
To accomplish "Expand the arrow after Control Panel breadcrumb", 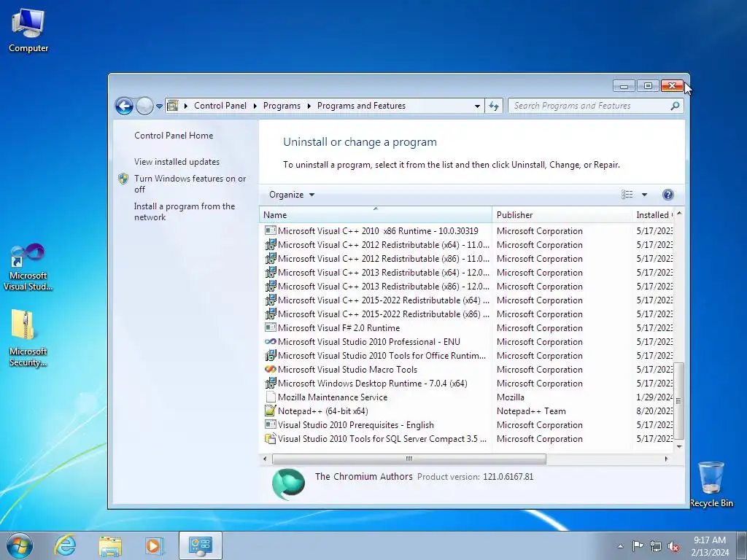I will tap(255, 106).
